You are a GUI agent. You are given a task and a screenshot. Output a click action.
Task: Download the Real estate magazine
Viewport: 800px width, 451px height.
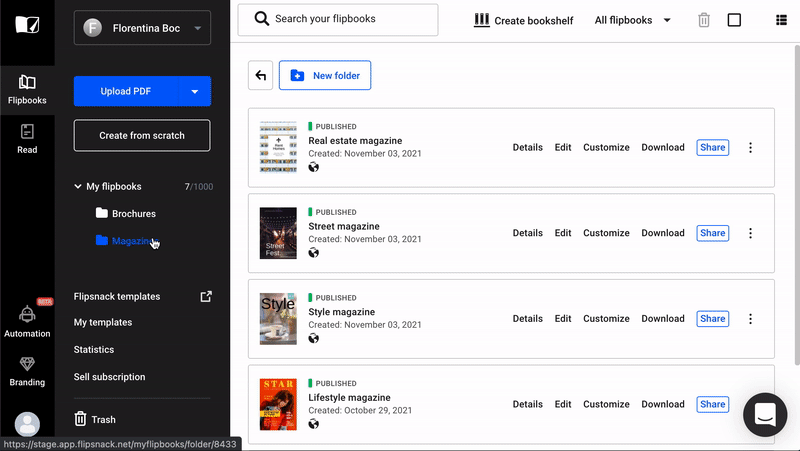point(663,147)
